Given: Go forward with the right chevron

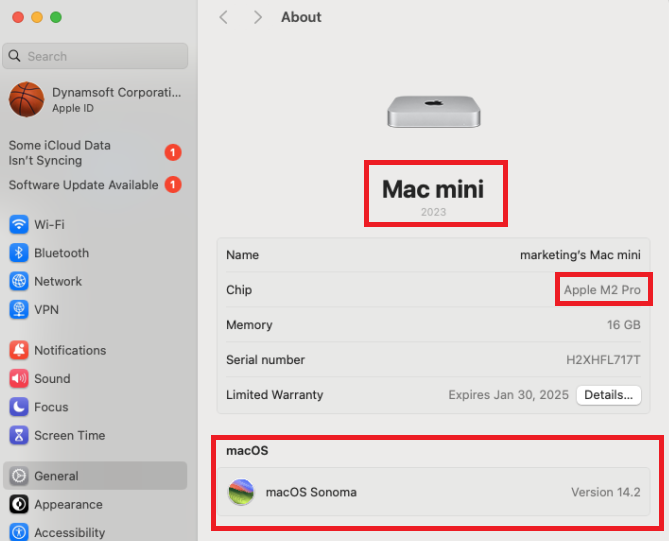Looking at the screenshot, I should tap(258, 17).
